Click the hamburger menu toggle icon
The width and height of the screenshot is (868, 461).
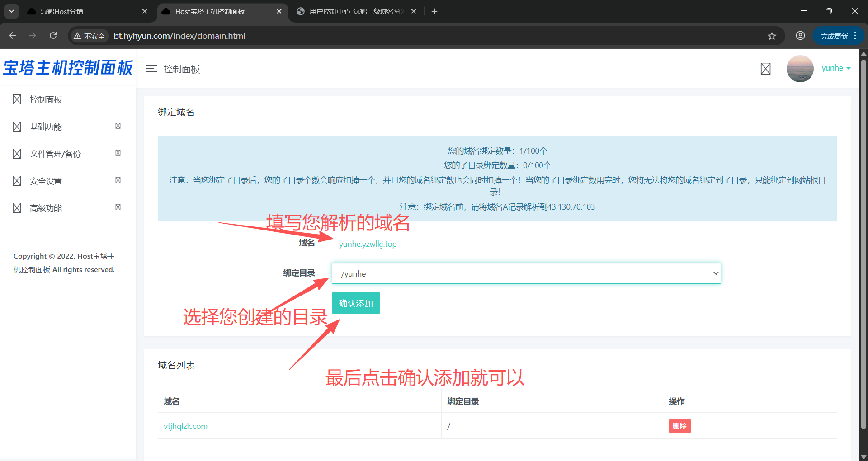(x=151, y=69)
